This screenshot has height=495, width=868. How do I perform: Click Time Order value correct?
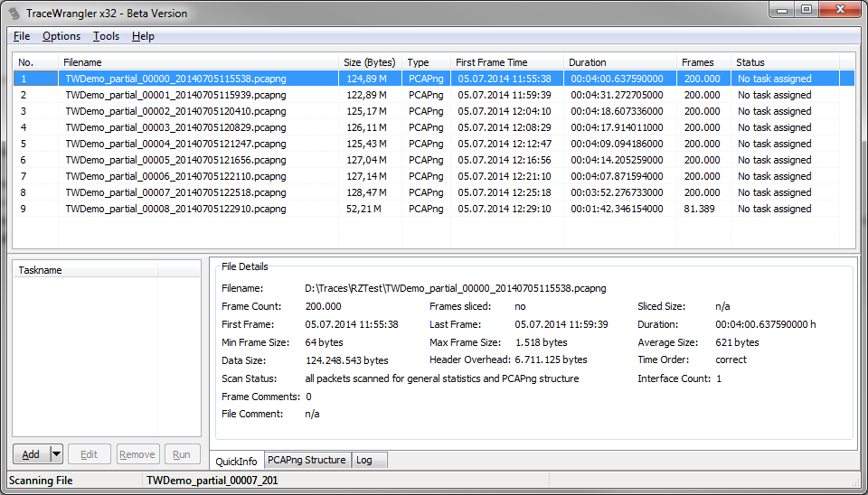click(731, 360)
